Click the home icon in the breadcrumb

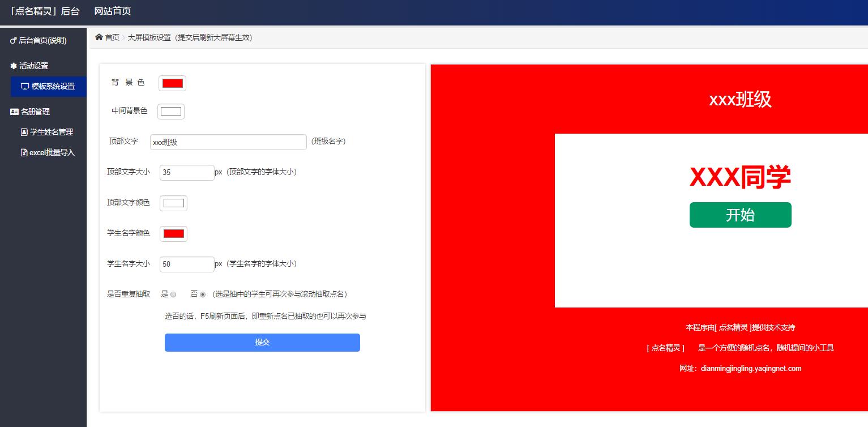pyautogui.click(x=98, y=37)
